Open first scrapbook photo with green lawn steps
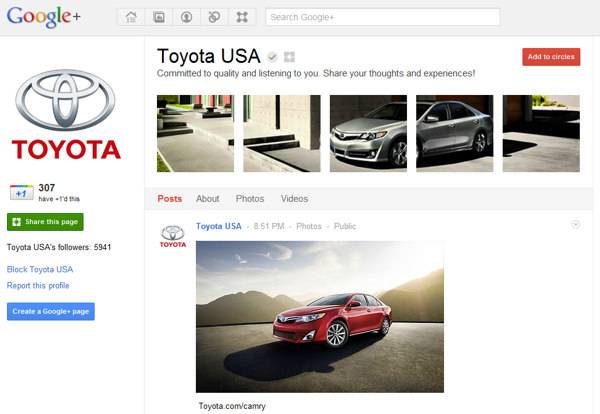Viewport: 600px width, 414px height. [196, 134]
